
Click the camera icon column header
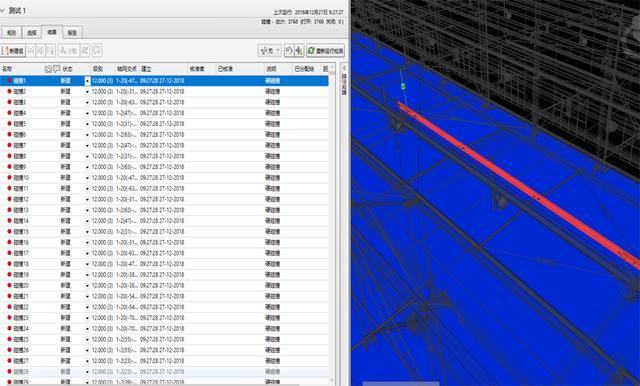48,69
